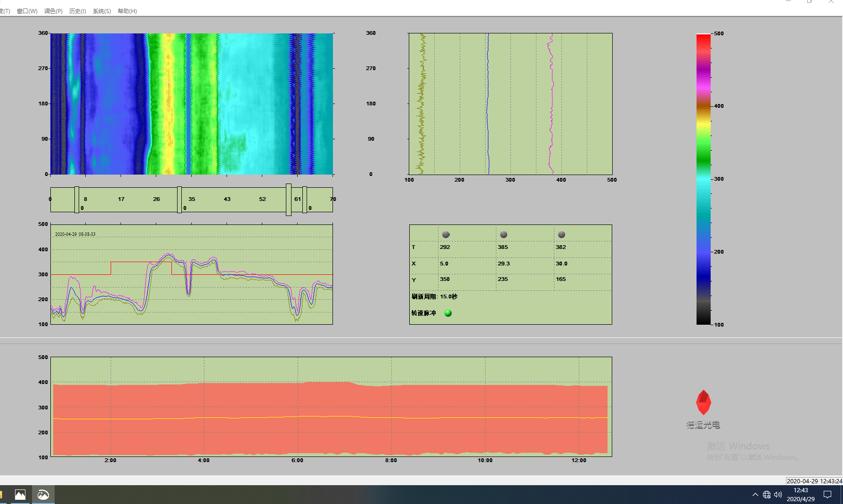Click the rainbow temperature color scale bar
This screenshot has height=504, width=843.
pos(703,179)
